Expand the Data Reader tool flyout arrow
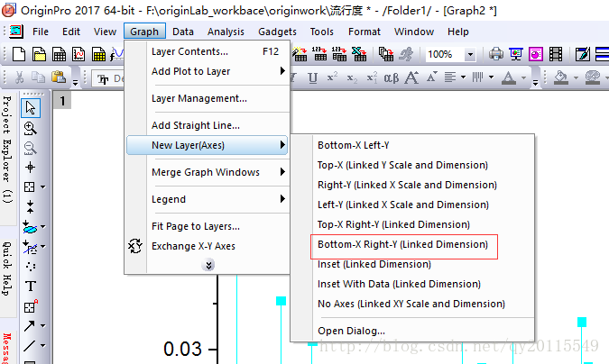The height and width of the screenshot is (364, 609). coord(43,187)
